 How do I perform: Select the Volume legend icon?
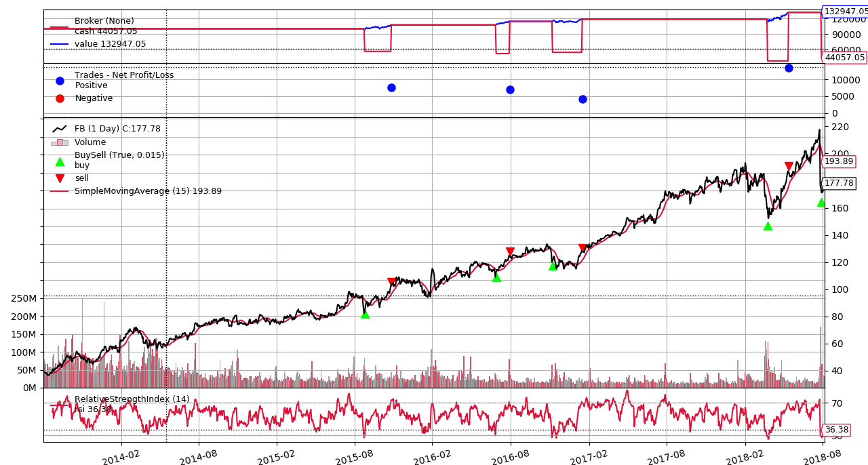(61, 142)
